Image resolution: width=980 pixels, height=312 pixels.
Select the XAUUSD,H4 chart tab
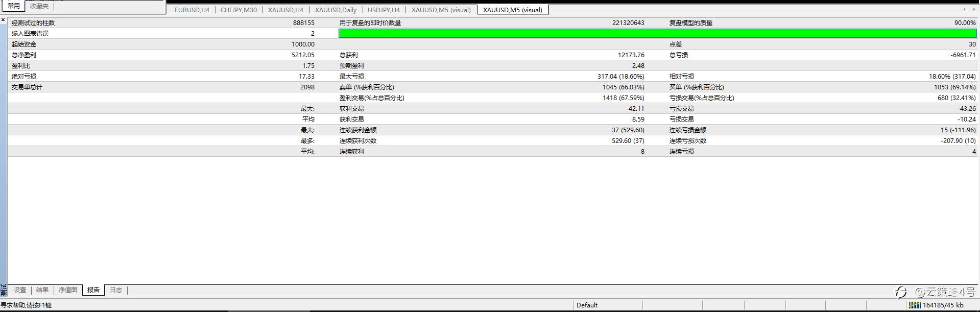pos(285,10)
